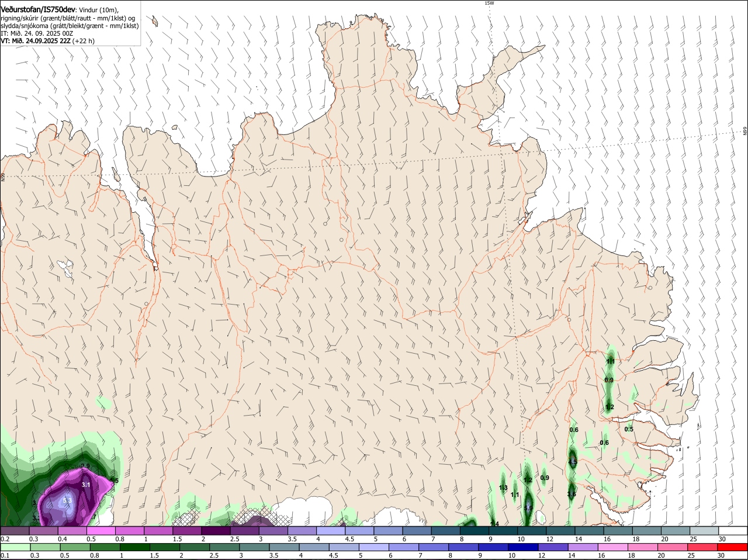Viewport: 748px width, 560px height.
Task: Click the VT: Mið. 24.09.2025 22Z (+22 h) line
Action: pos(47,41)
